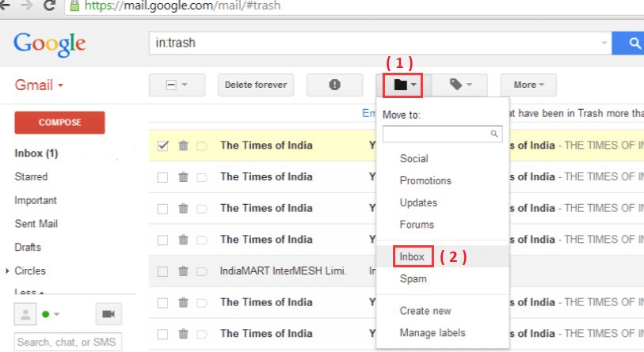The height and width of the screenshot is (352, 644).
Task: Choose Forums in Move to menu
Action: point(417,225)
